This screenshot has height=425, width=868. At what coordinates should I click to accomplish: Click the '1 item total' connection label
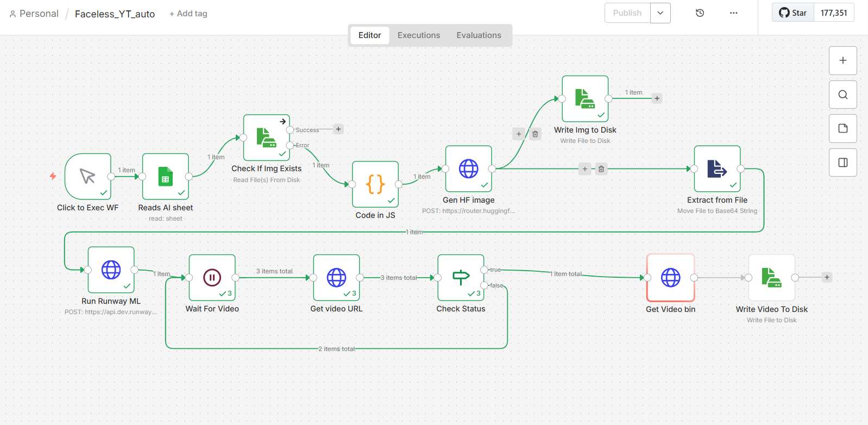(x=565, y=274)
